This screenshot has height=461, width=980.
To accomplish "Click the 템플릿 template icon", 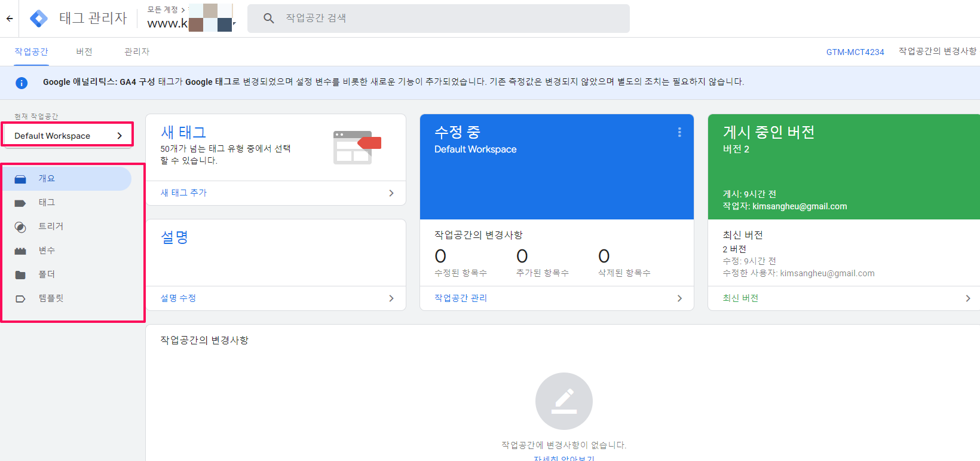I will coord(20,298).
